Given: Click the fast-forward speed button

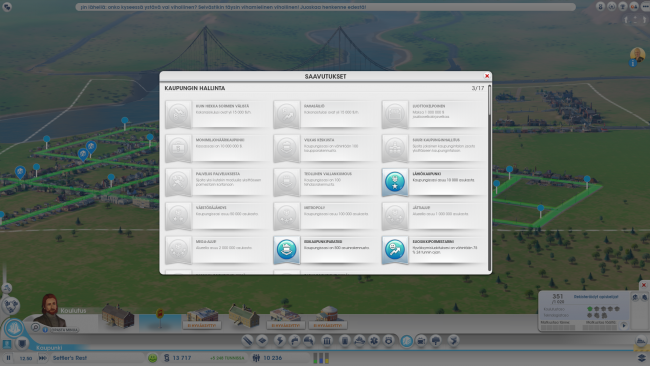Looking at the screenshot, I should click(43, 358).
